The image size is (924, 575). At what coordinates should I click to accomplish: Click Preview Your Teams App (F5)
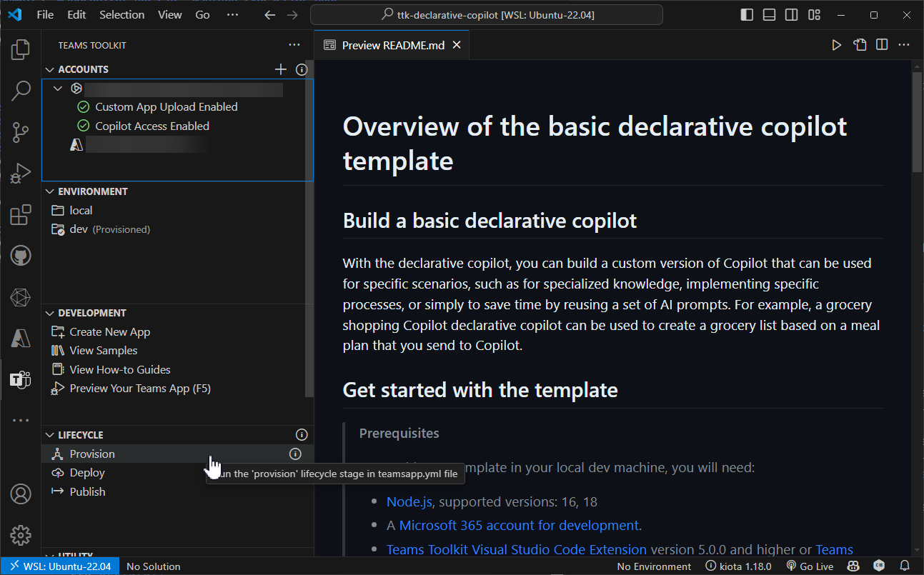pyautogui.click(x=177, y=389)
